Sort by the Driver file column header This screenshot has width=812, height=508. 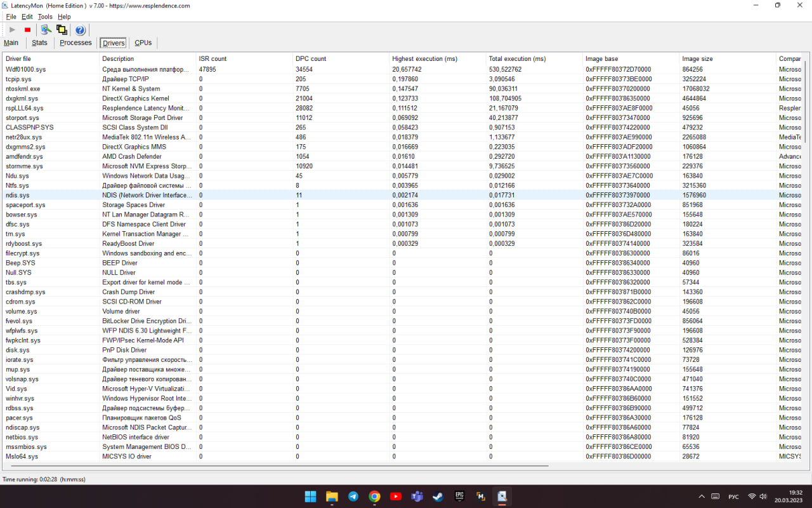point(51,58)
